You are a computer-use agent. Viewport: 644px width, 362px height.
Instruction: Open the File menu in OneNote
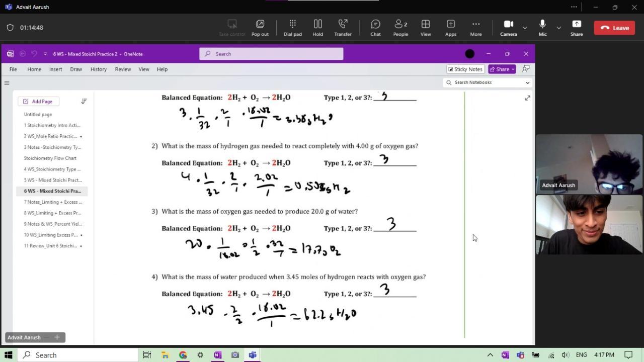[x=13, y=69]
